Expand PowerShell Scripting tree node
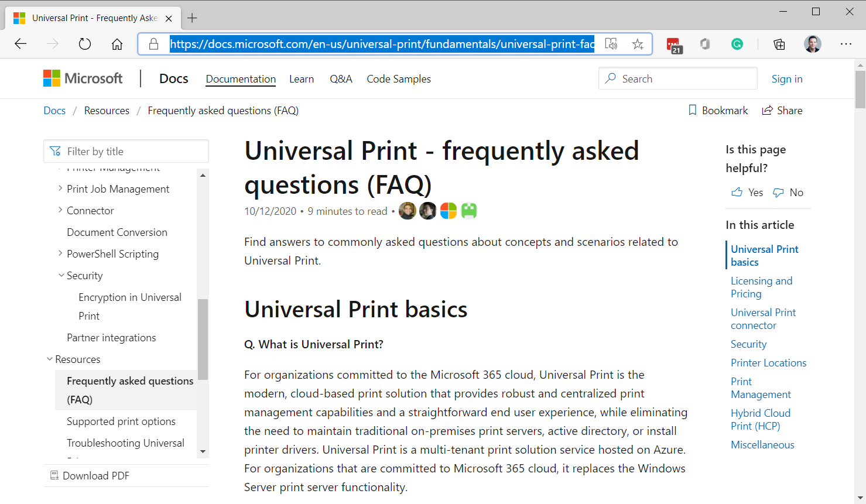The height and width of the screenshot is (504, 866). coord(60,253)
